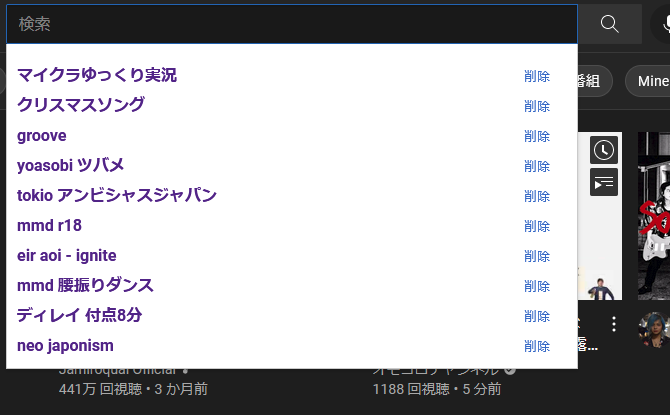The width and height of the screenshot is (670, 415).
Task: Select the mmd r18 suggestion
Action: (292, 226)
